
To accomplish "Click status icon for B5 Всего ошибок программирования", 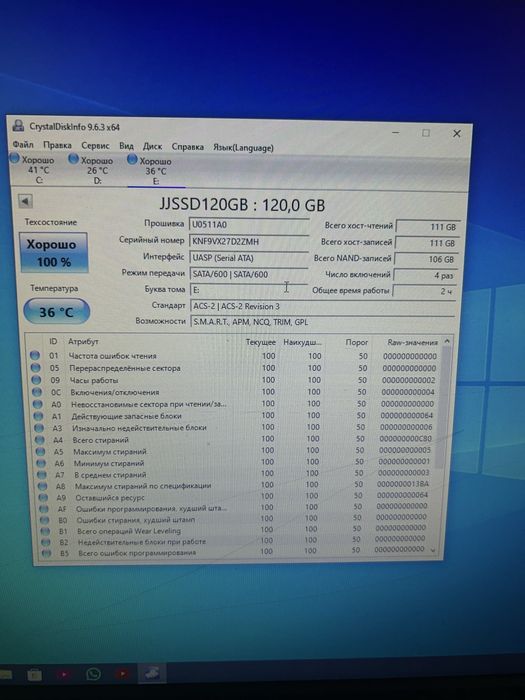I will pyautogui.click(x=46, y=553).
